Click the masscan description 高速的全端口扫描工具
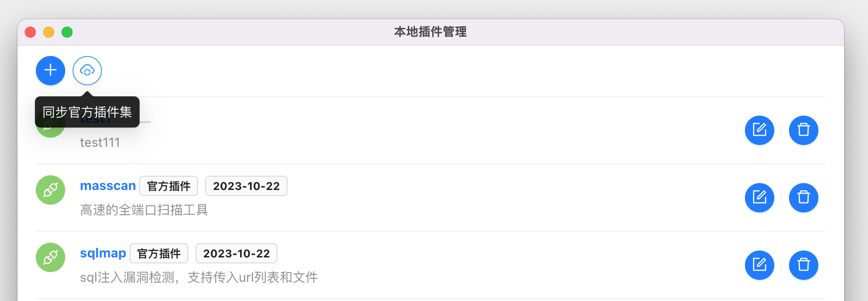Image resolution: width=868 pixels, height=301 pixels. tap(144, 210)
